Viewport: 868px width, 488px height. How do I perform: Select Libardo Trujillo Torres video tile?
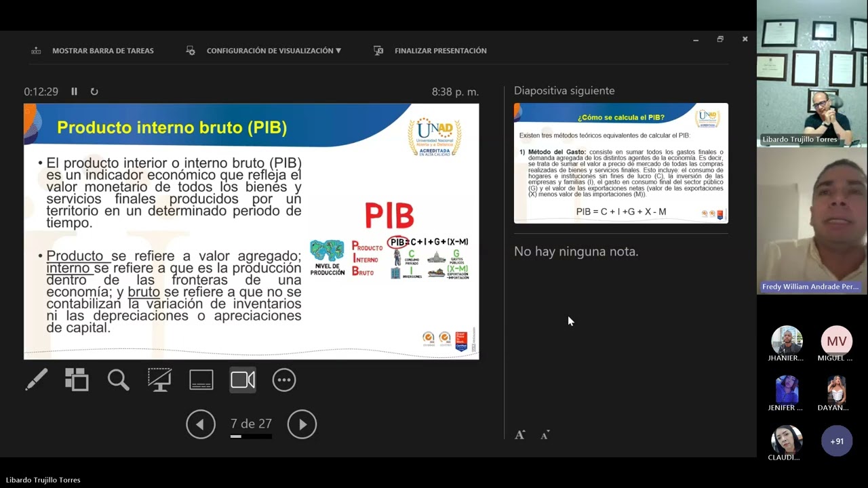tap(812, 73)
